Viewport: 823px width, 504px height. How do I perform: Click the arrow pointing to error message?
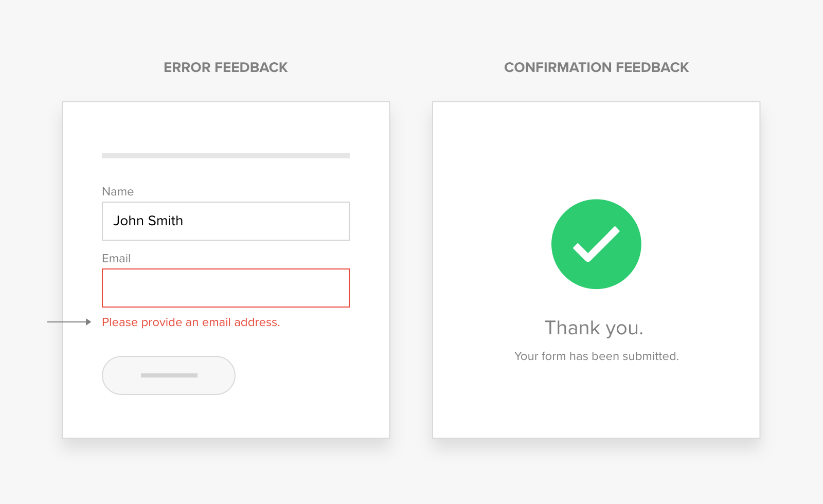[x=69, y=322]
